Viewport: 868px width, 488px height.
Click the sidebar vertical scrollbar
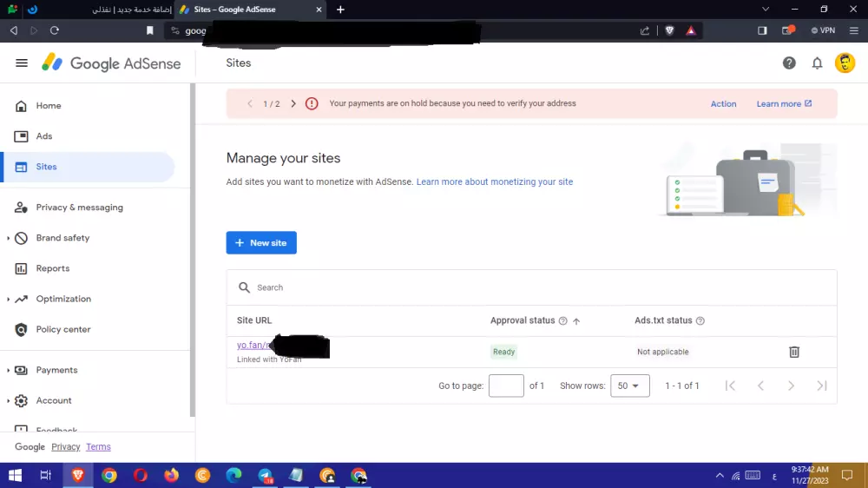click(x=192, y=250)
